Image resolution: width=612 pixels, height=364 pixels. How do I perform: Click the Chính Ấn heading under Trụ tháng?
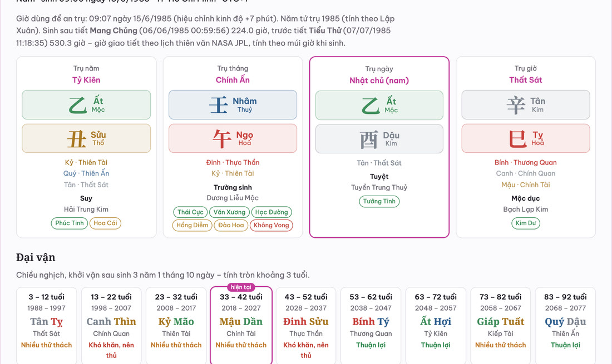233,80
